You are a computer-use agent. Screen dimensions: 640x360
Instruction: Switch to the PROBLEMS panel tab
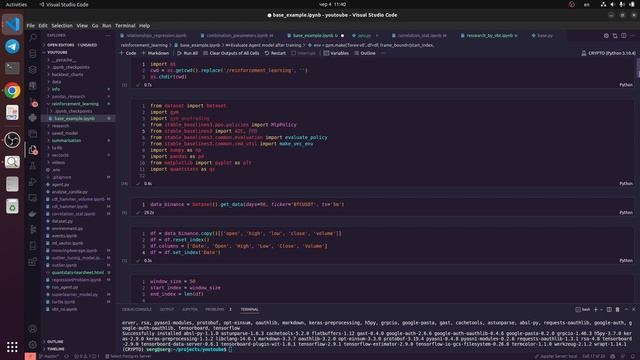[215, 309]
